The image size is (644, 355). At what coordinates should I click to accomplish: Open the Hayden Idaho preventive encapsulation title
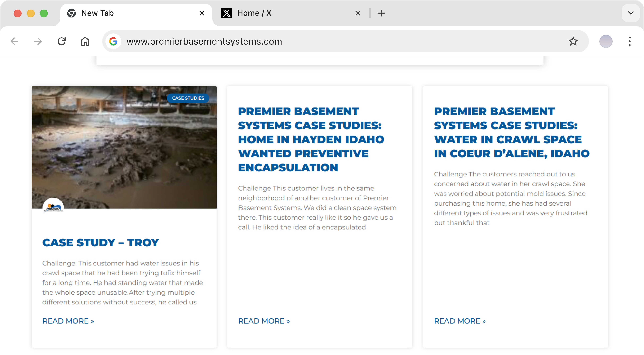[311, 140]
